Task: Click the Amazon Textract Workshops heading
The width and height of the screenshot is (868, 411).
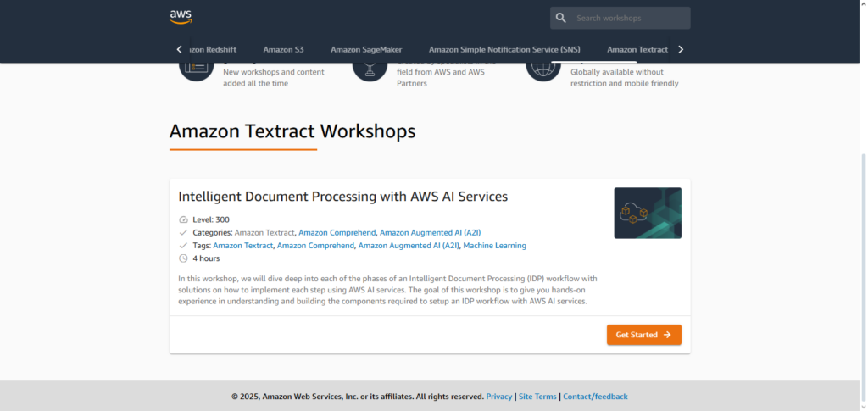Action: [x=292, y=131]
